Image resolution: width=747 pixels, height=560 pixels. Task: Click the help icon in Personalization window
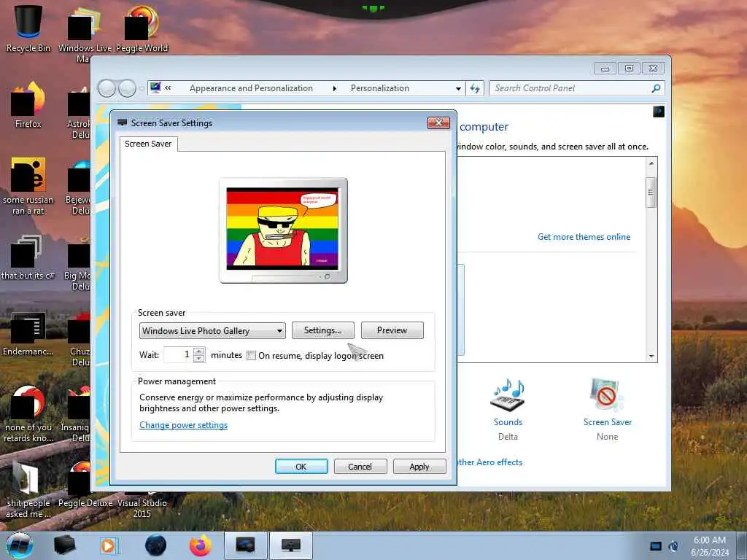click(x=659, y=112)
